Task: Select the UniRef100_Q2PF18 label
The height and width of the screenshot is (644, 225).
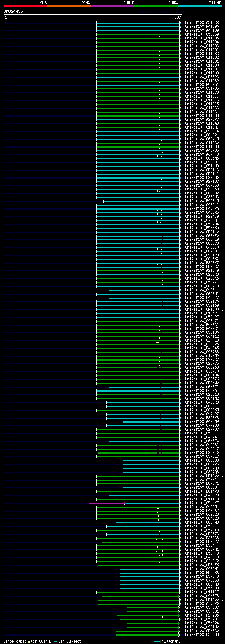Action: tap(202, 340)
